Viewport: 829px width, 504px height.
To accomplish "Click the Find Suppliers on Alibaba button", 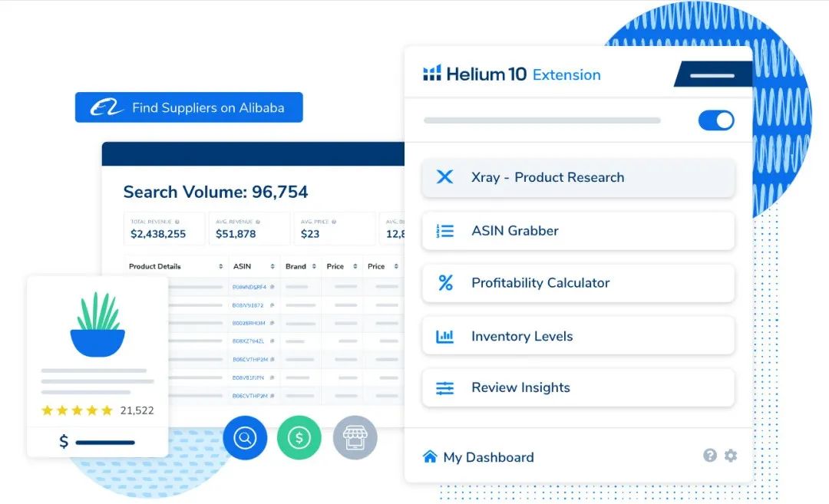I will (188, 107).
